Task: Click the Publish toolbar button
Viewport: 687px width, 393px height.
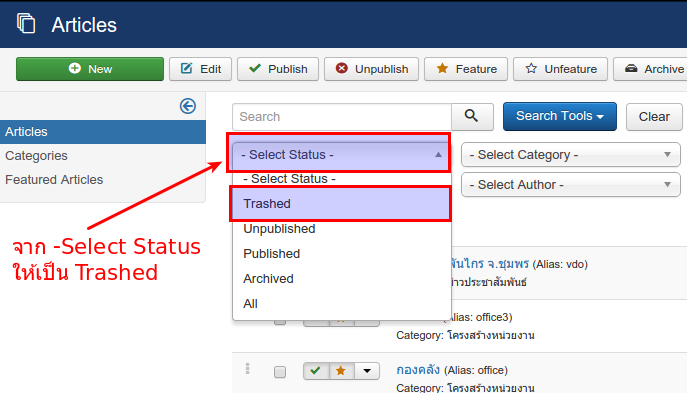Action: (278, 69)
